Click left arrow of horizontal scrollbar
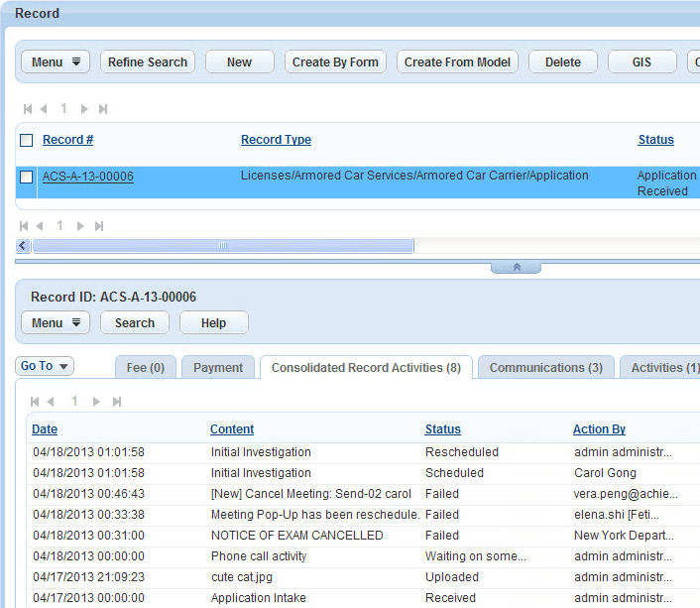 coord(24,245)
